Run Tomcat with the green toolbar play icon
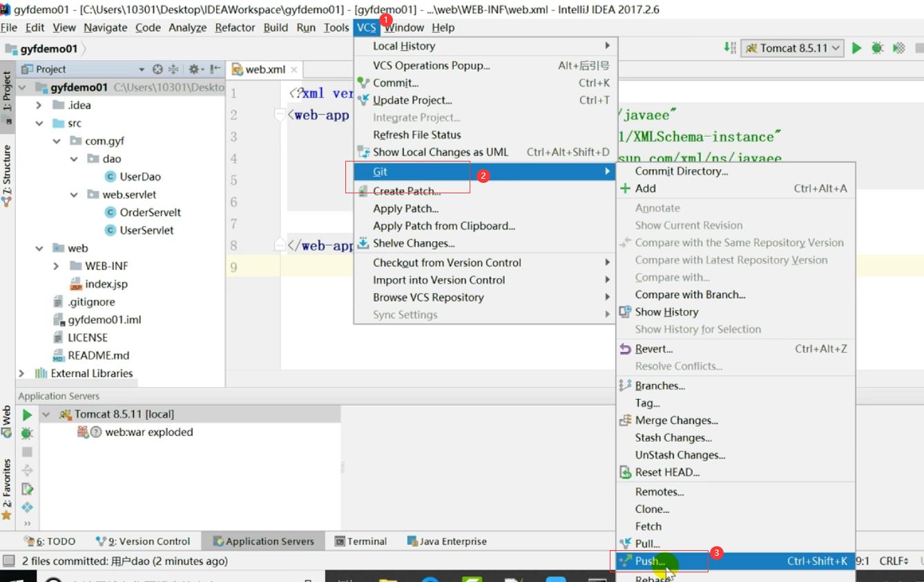This screenshot has height=582, width=924. tap(857, 48)
